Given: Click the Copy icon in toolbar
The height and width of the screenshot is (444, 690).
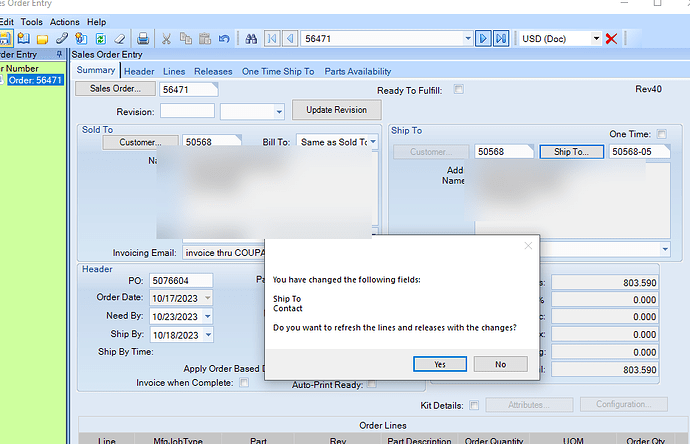Looking at the screenshot, I should coord(186,39).
